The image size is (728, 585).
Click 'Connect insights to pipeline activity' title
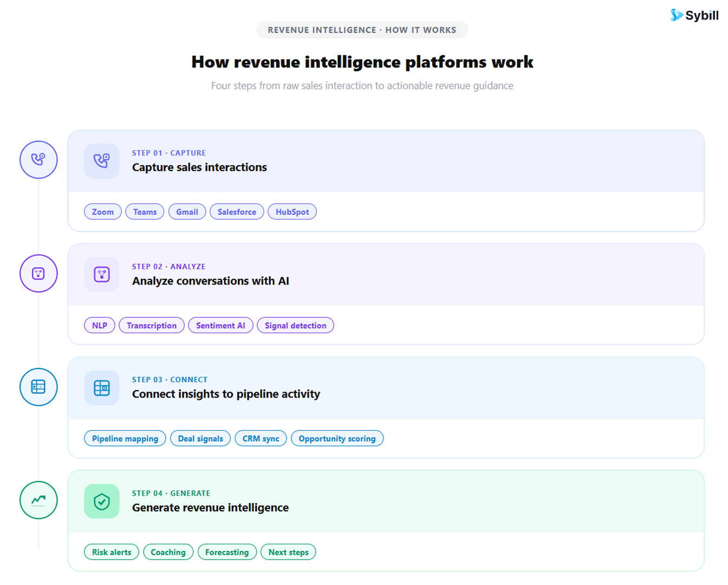[x=226, y=394]
